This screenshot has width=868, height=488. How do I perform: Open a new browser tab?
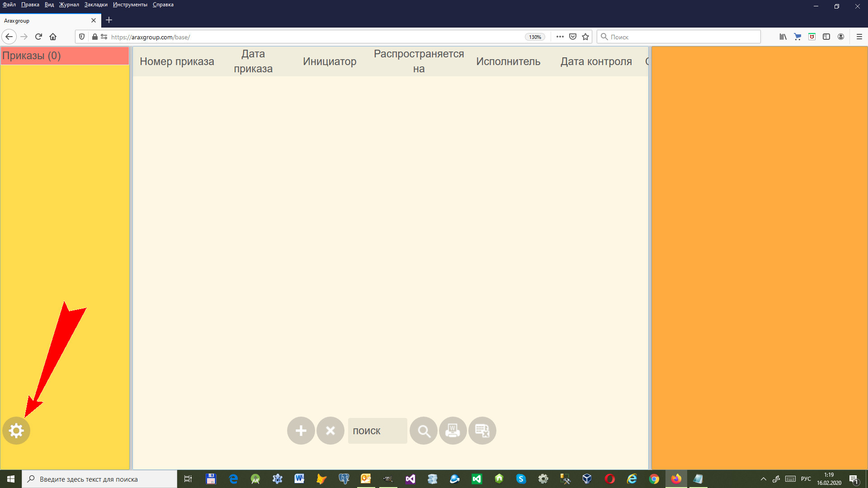(x=109, y=20)
